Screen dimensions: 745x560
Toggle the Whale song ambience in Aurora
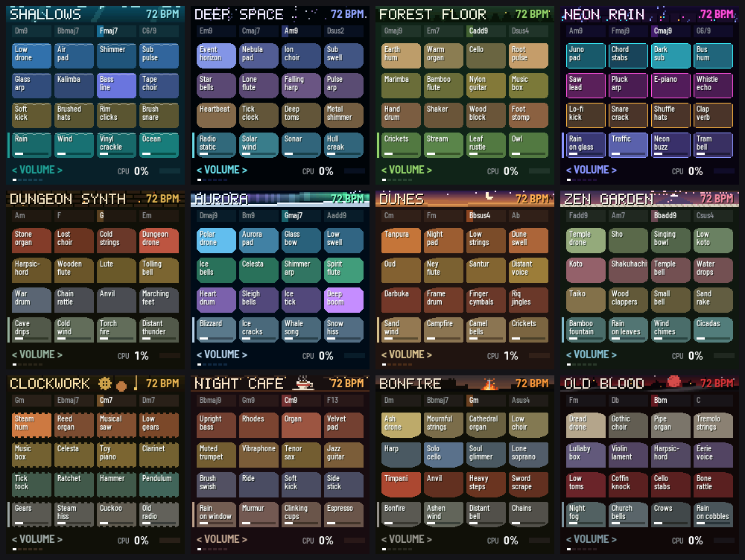pyautogui.click(x=301, y=330)
